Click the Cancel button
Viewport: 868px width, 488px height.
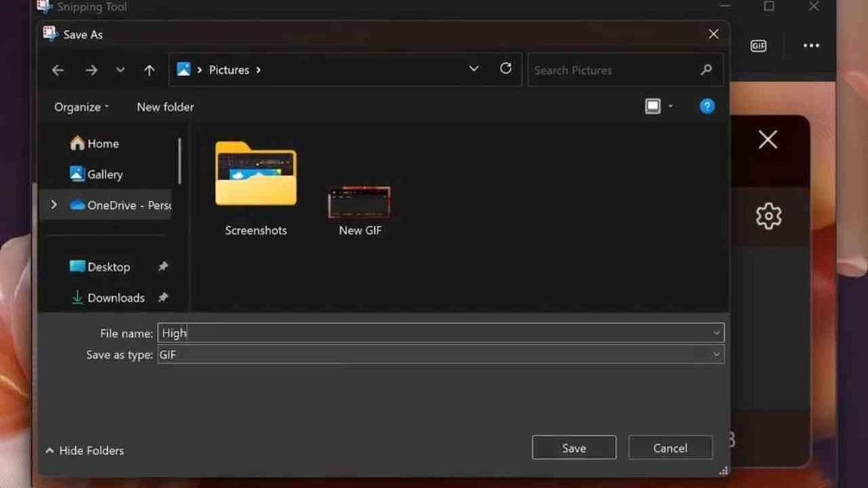(x=670, y=448)
